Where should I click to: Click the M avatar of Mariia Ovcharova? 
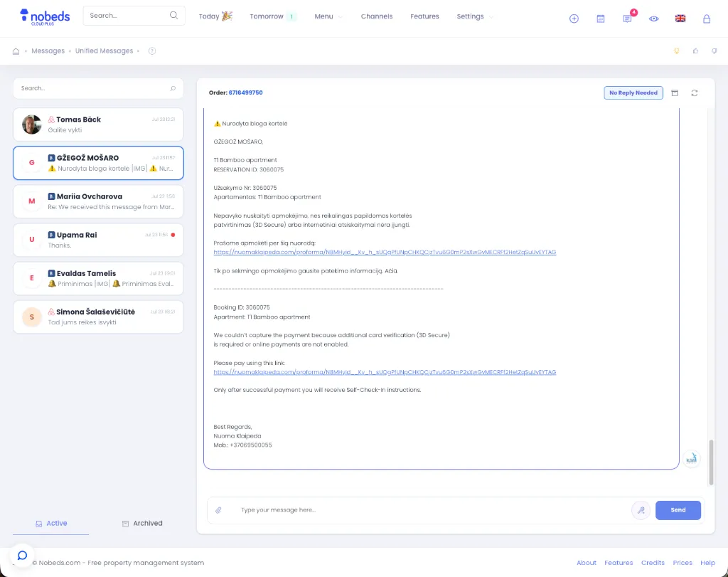tap(32, 201)
